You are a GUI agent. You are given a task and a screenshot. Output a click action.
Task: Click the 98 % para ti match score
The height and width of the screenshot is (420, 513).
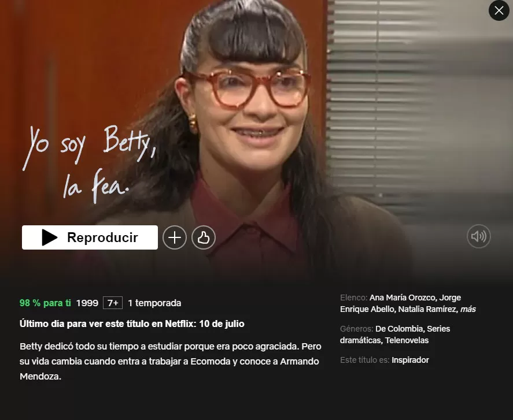click(45, 303)
